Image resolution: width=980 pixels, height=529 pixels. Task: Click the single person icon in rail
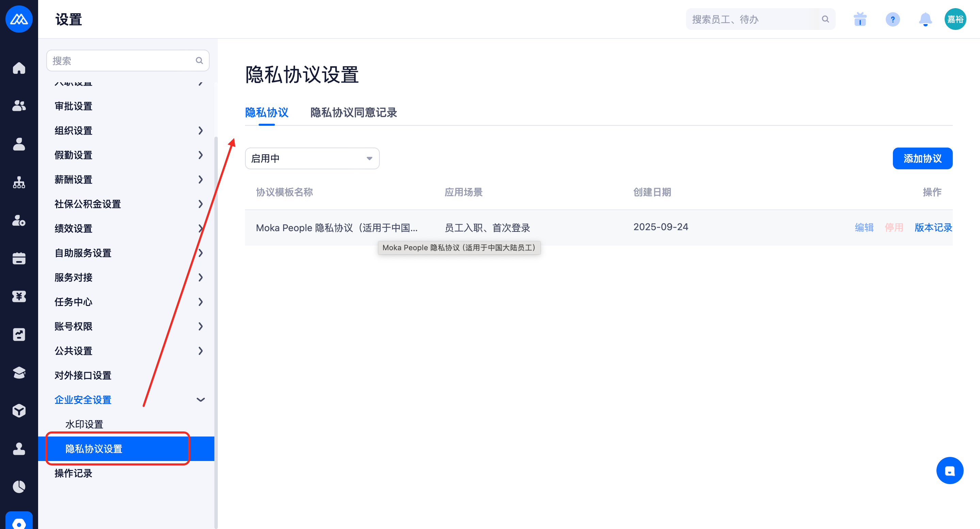pos(19,144)
